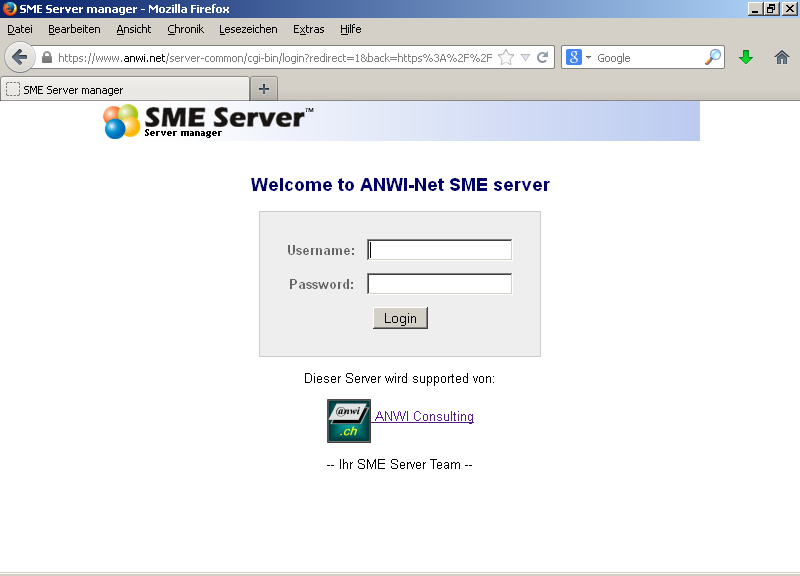This screenshot has width=800, height=576.
Task: Bookmark this page with the star icon
Action: [506, 57]
